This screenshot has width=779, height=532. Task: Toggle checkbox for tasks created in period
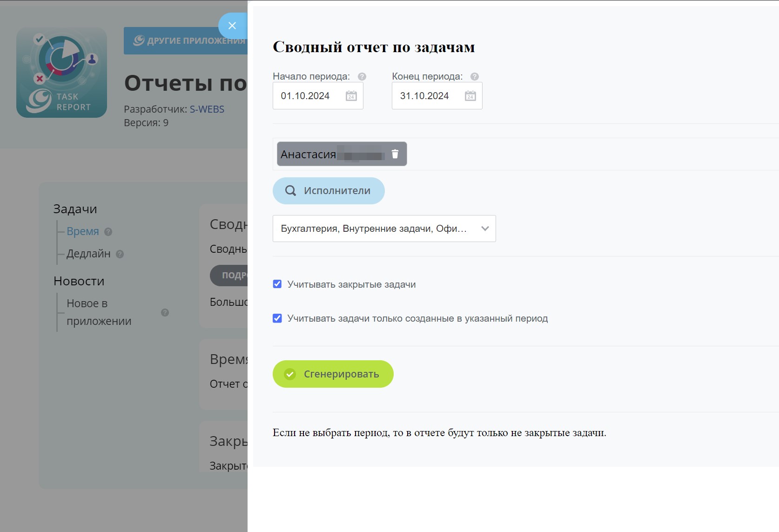point(277,318)
